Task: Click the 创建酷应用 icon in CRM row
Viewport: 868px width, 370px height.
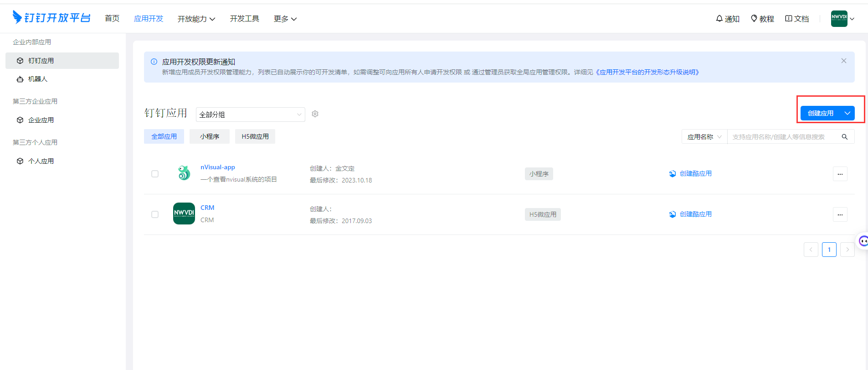Action: coord(673,214)
